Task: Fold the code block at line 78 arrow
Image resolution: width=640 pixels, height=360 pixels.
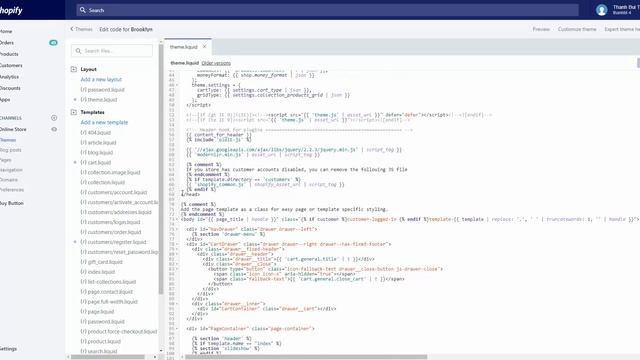Action: (177, 244)
